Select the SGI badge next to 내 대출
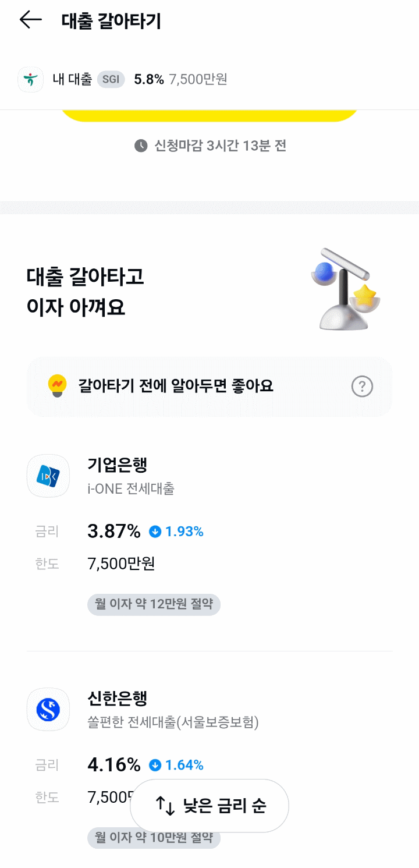 coord(110,79)
